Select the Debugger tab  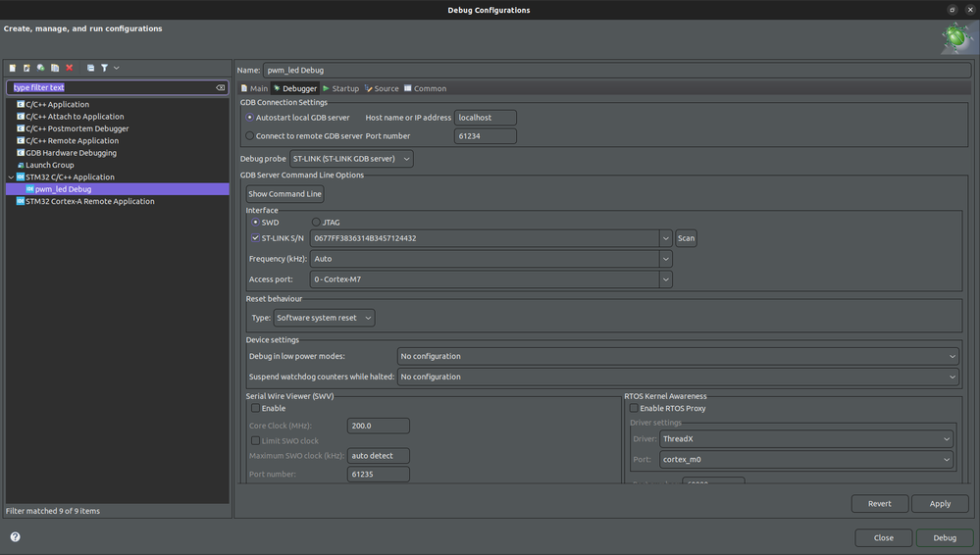point(295,89)
